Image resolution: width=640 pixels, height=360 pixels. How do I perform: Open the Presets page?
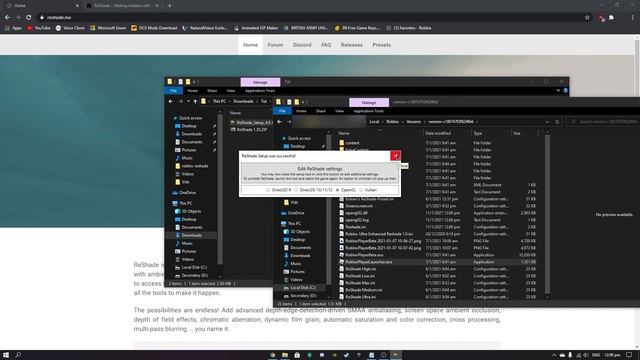tap(382, 45)
